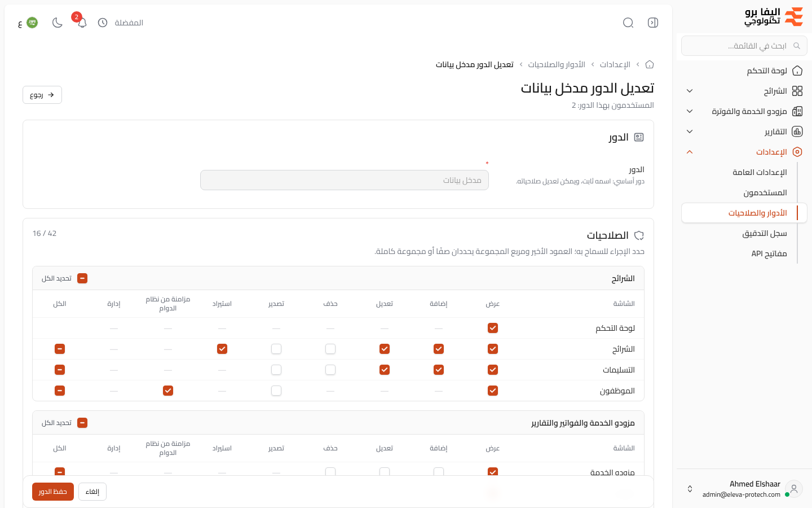This screenshot has width=812, height=508.
Task: Expand the التقارير sidebar chevron
Action: click(690, 132)
